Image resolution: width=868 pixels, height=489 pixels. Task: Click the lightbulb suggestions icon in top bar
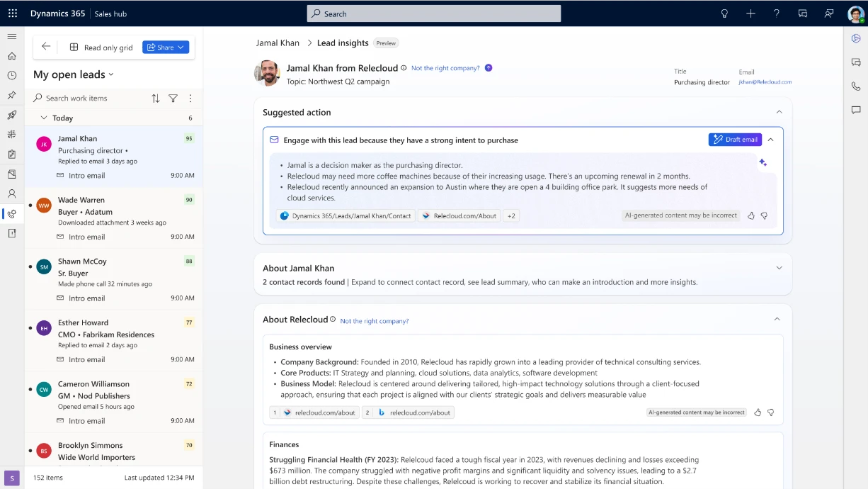click(724, 13)
